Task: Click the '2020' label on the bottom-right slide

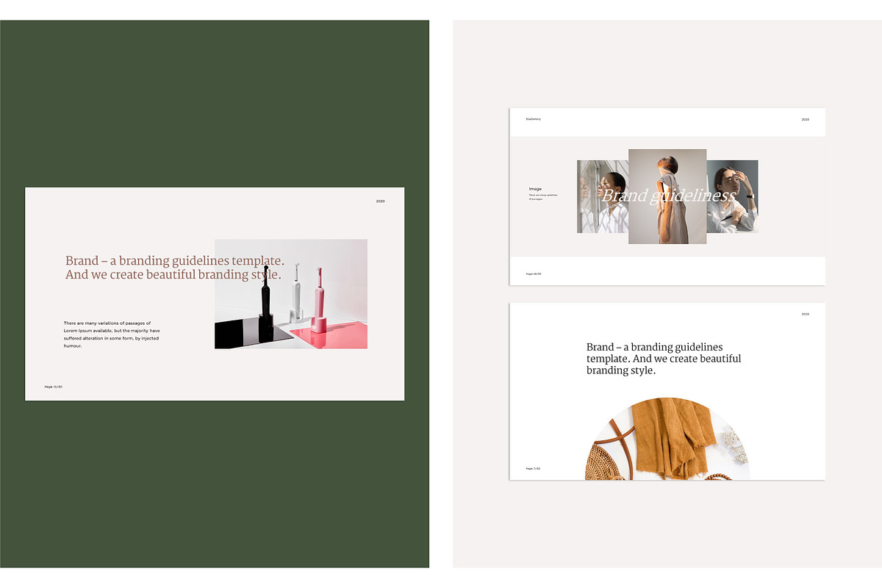Action: coord(805,313)
